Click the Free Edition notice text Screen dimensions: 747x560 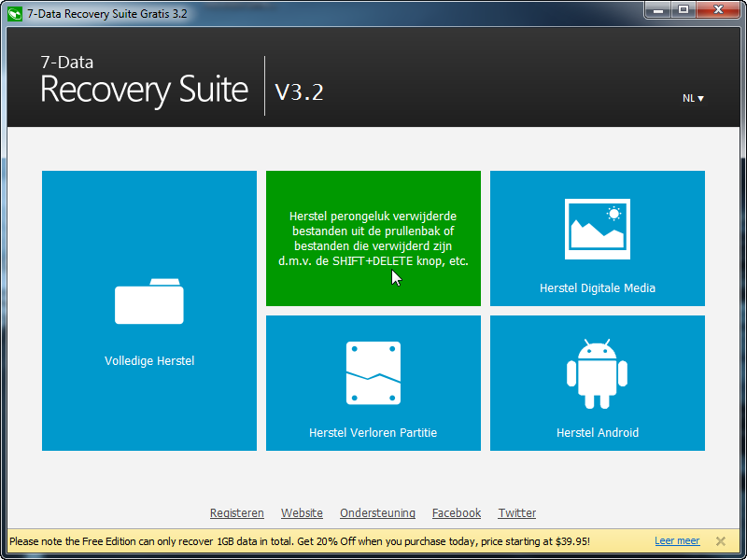299,541
